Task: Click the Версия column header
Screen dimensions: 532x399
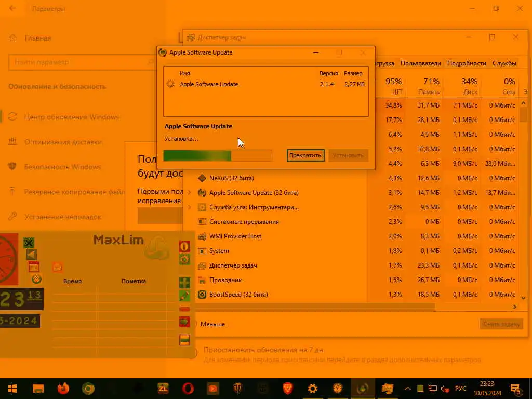Action: click(x=328, y=73)
